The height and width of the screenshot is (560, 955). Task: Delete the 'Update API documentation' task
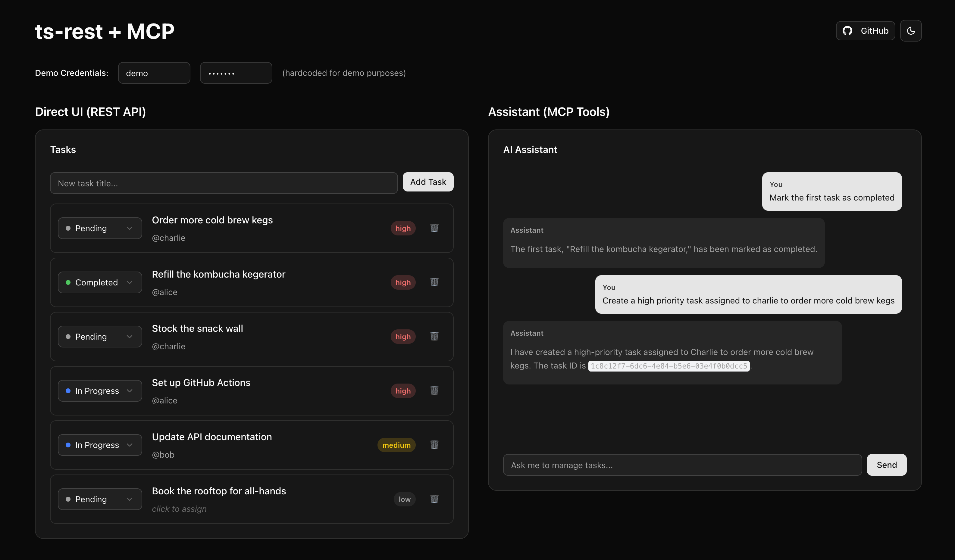point(434,444)
